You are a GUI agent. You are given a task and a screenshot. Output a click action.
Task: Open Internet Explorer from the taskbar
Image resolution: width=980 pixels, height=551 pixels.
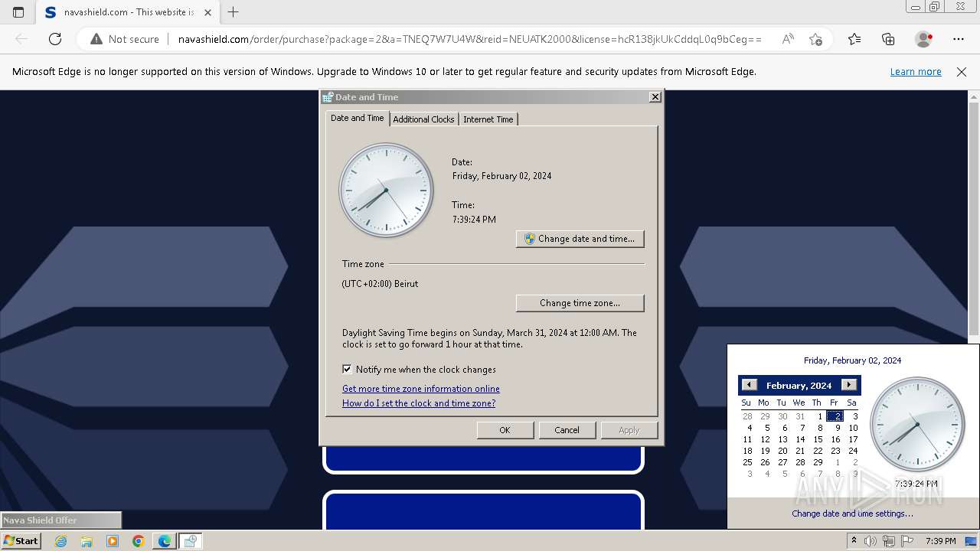click(x=60, y=541)
